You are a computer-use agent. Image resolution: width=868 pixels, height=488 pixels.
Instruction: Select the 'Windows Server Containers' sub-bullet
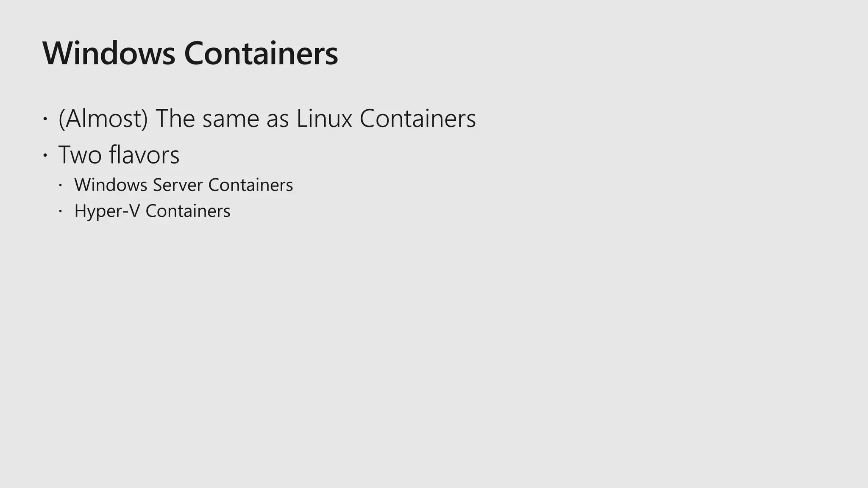pos(184,185)
